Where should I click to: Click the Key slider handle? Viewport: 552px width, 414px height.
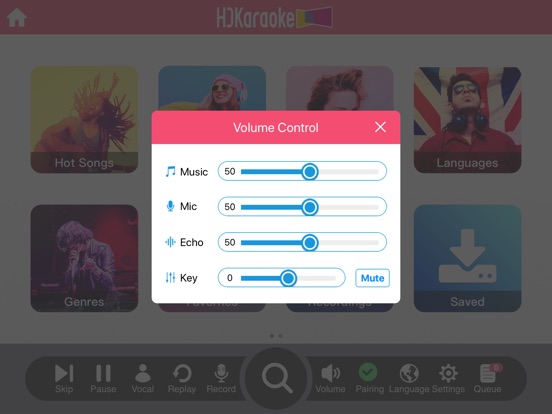(x=288, y=278)
